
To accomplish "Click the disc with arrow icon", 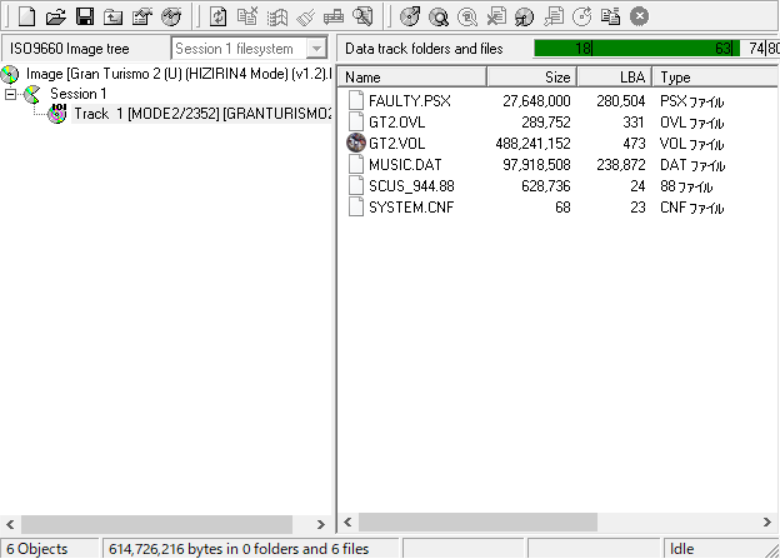I will (x=410, y=16).
